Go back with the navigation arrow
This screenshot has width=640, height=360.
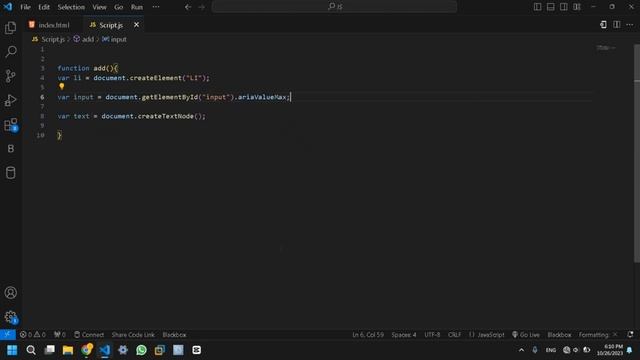click(x=188, y=7)
